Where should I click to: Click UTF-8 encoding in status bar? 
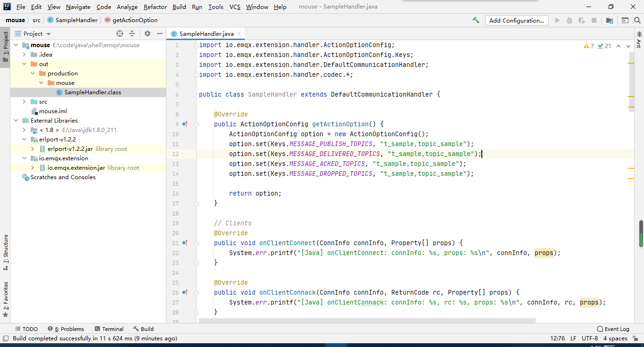(590, 339)
